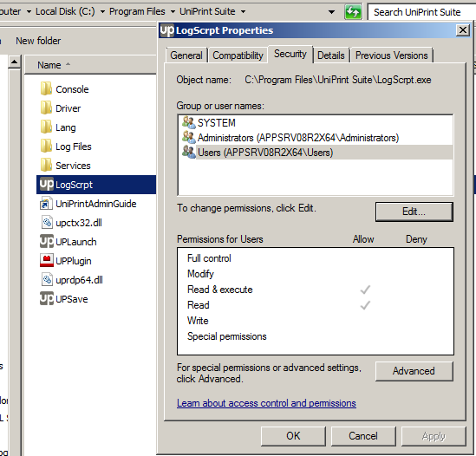The image size is (476, 456).
Task: Click the scroll up arrow in navigation pane
Action: click(x=14, y=62)
